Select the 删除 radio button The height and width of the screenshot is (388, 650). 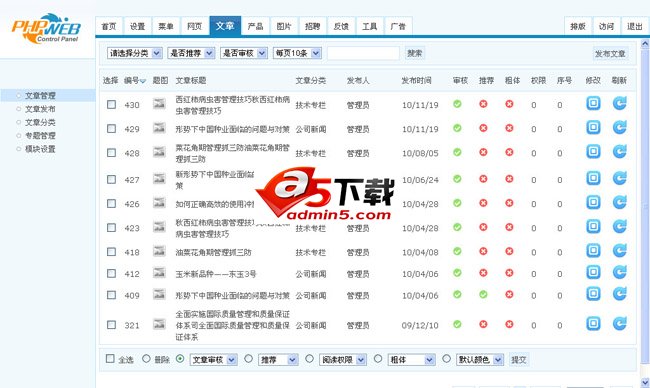pyautogui.click(x=146, y=359)
